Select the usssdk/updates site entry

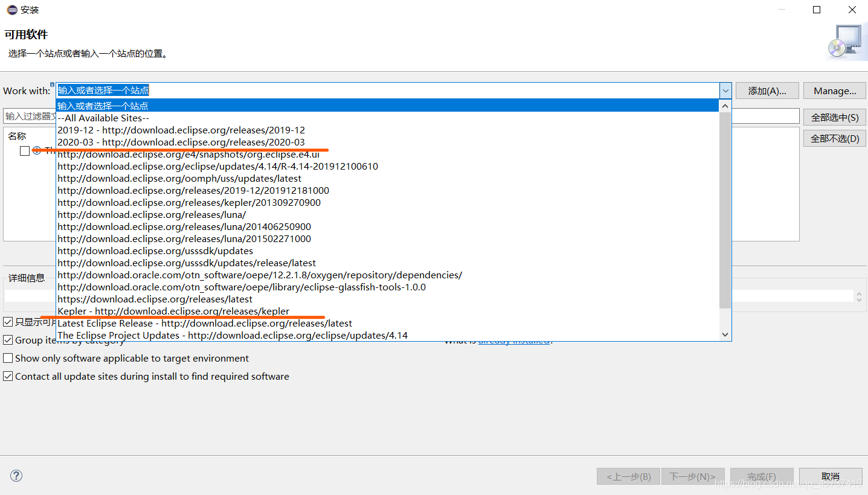pos(388,251)
